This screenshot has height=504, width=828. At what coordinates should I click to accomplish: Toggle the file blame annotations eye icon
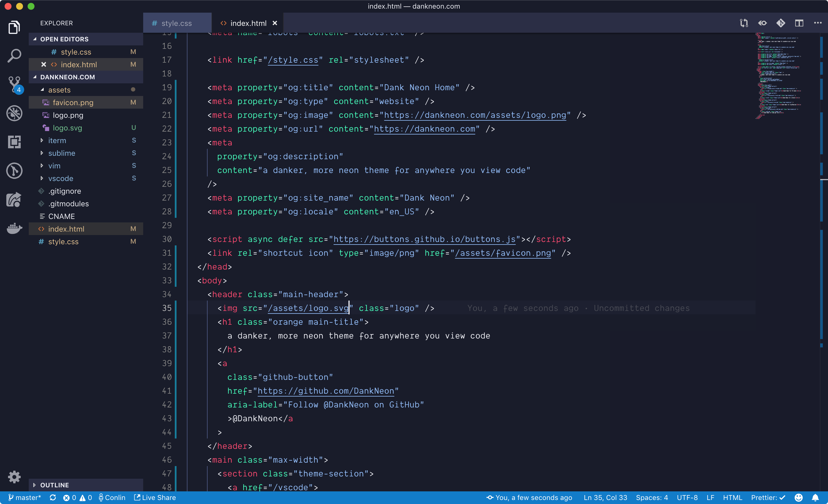pos(762,23)
